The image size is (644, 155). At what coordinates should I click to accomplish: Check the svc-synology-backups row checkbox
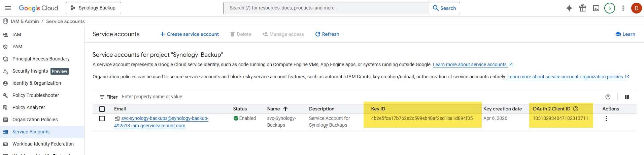(x=102, y=119)
